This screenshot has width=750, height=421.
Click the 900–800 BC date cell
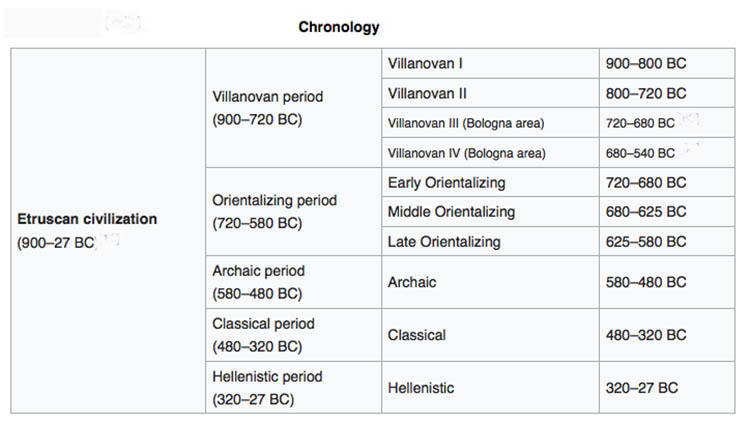pos(646,63)
